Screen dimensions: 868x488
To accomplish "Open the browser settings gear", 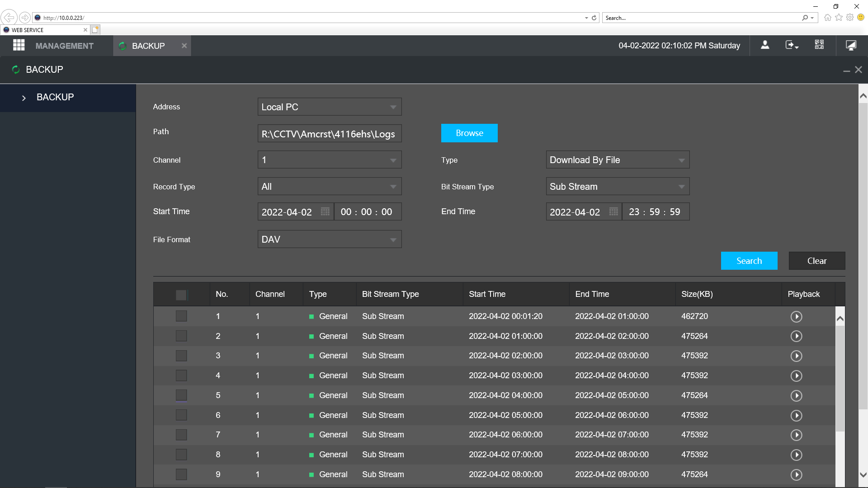I will coord(850,18).
